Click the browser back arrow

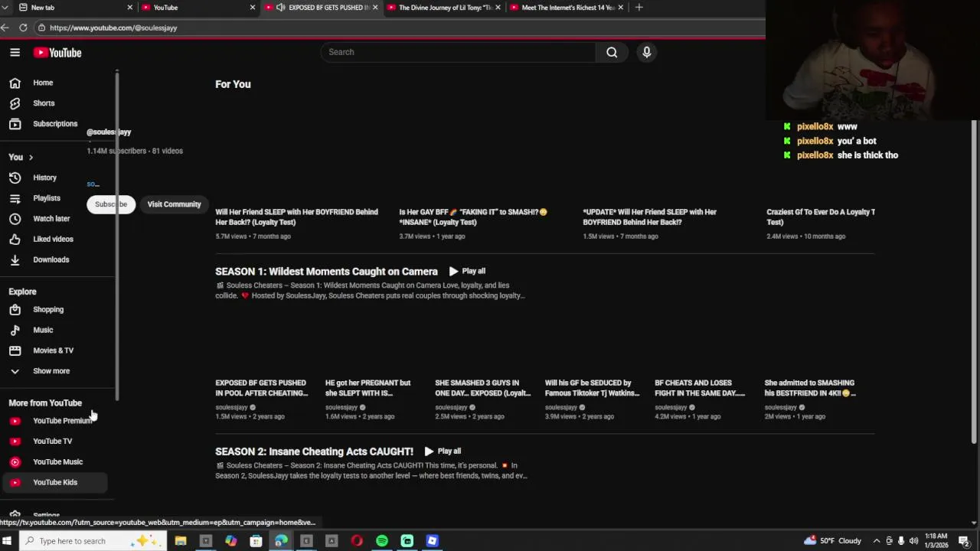pyautogui.click(x=5, y=28)
